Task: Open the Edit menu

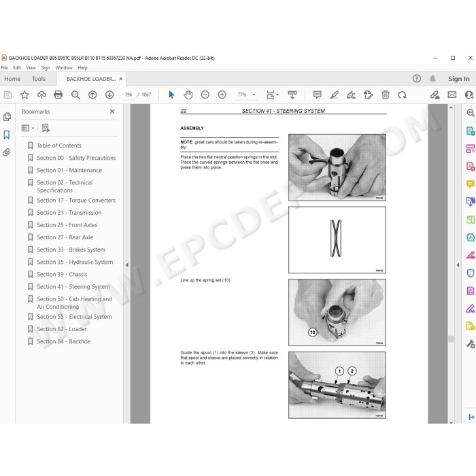Action: pyautogui.click(x=17, y=68)
